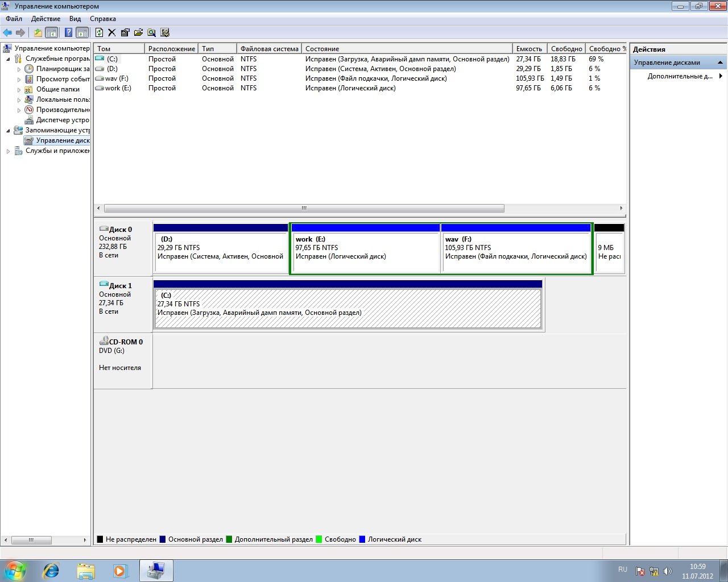Click the Up one level folder icon
Image resolution: width=728 pixels, height=582 pixels.
[x=38, y=32]
